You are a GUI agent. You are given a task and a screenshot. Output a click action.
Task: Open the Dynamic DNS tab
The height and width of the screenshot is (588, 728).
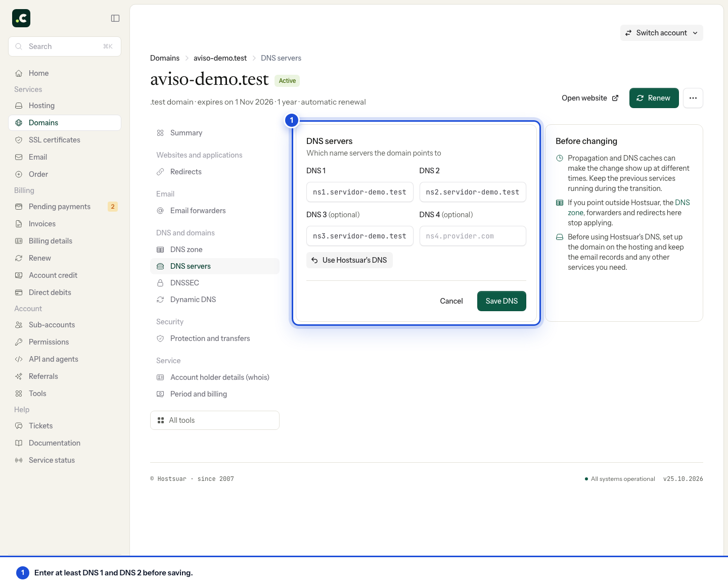click(x=215, y=300)
